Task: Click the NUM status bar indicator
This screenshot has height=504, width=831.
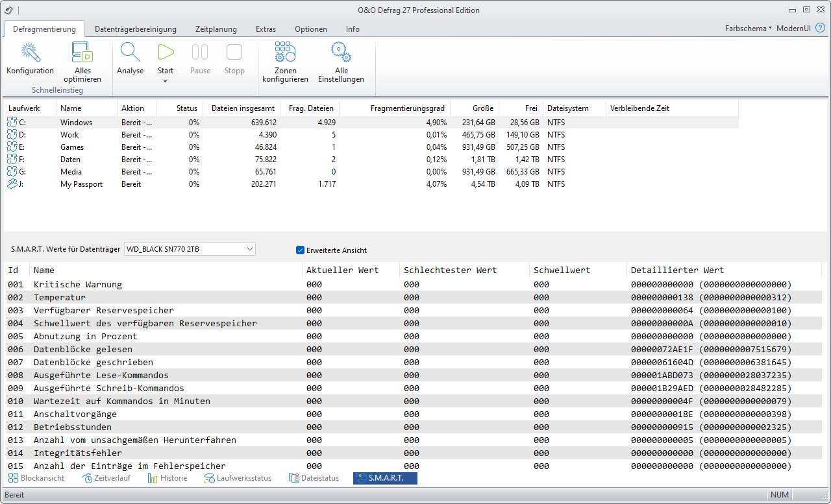Action: 780,495
